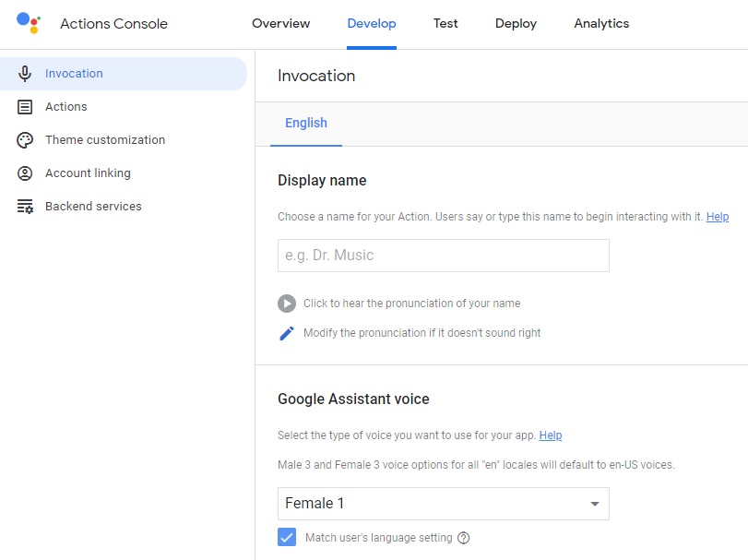This screenshot has height=560, width=748.
Task: Click the help icon beside language setting
Action: (464, 538)
